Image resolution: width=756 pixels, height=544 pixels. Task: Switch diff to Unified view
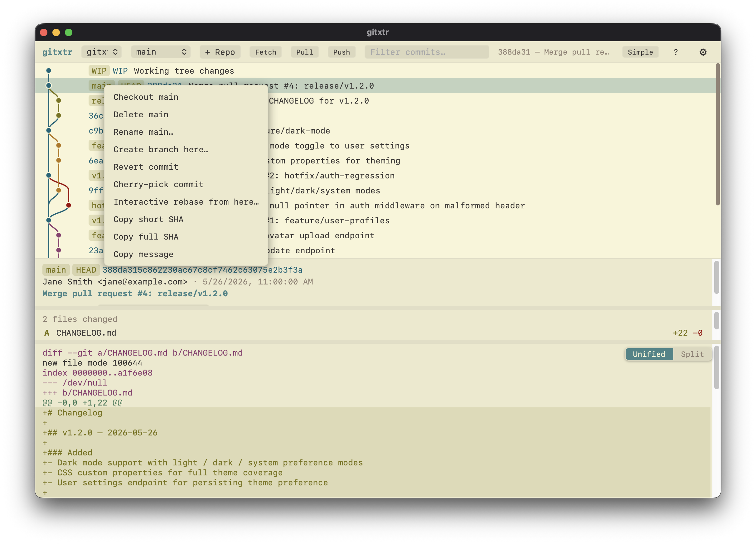[x=649, y=354]
